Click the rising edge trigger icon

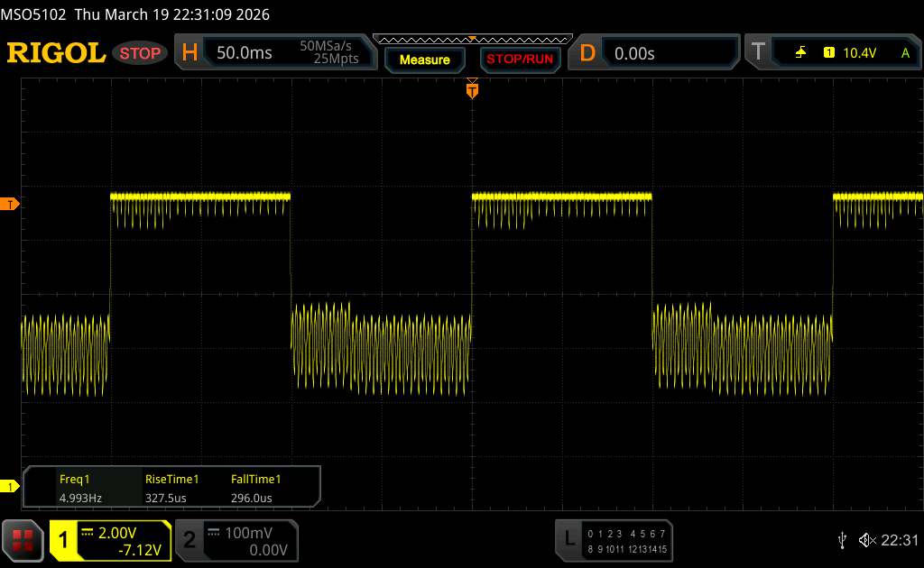click(x=799, y=53)
